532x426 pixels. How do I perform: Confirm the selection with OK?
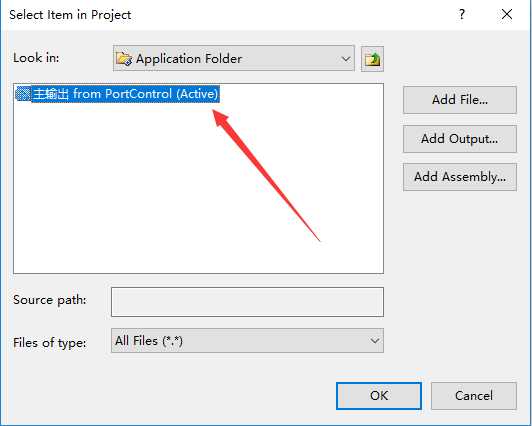point(379,395)
